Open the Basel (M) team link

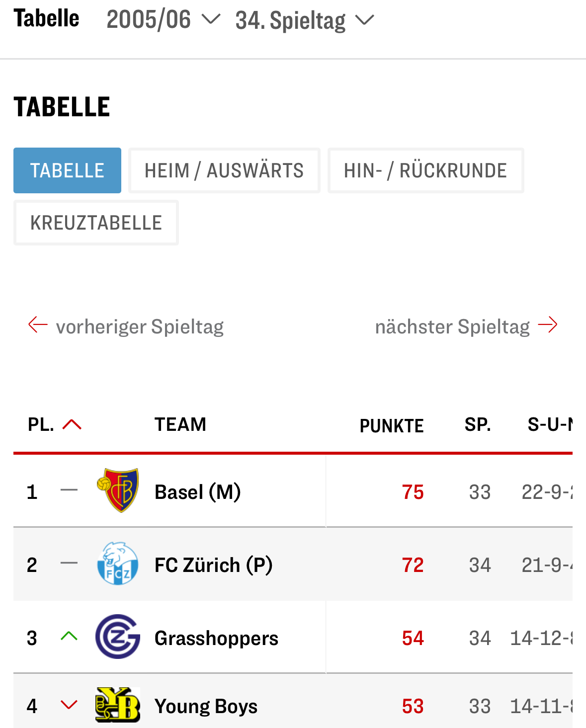coord(197,492)
